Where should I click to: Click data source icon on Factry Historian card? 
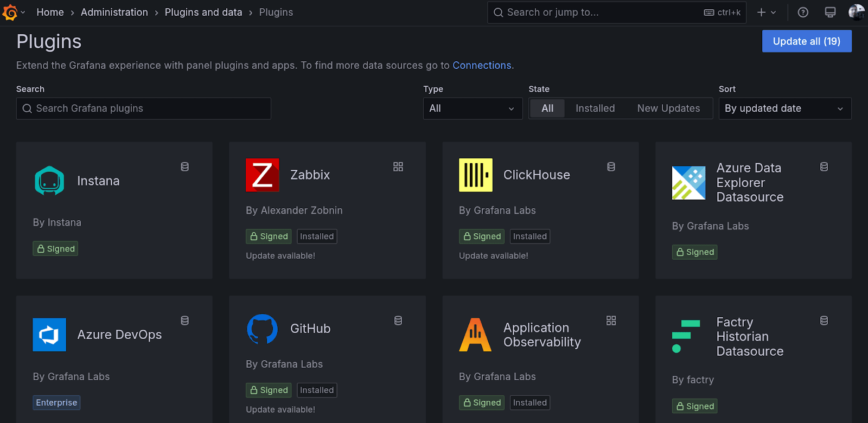[x=824, y=321]
